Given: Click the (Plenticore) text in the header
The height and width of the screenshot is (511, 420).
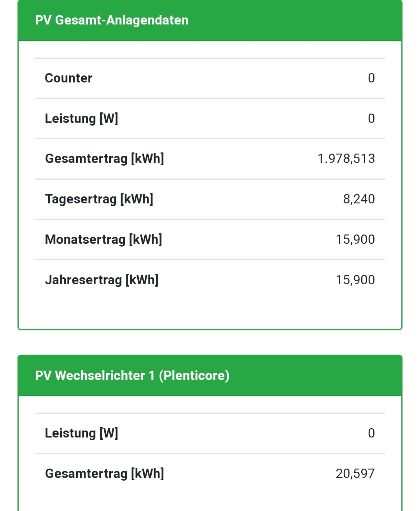Looking at the screenshot, I should [x=194, y=376].
